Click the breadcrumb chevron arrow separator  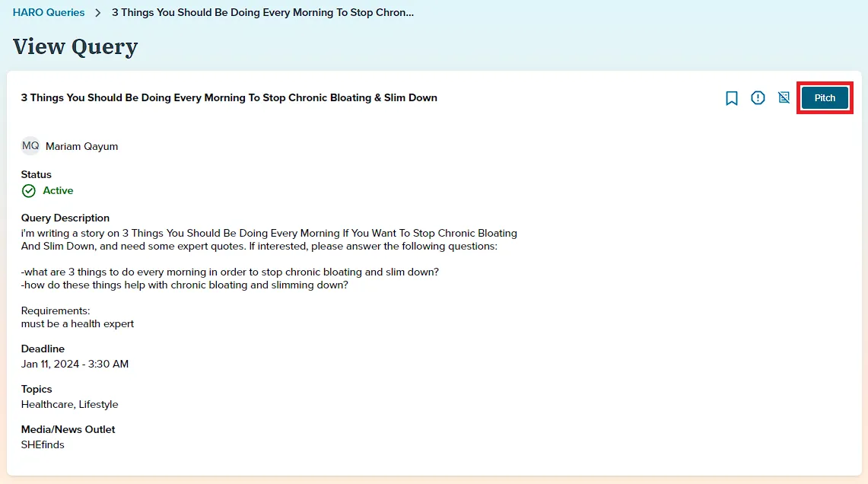(98, 13)
